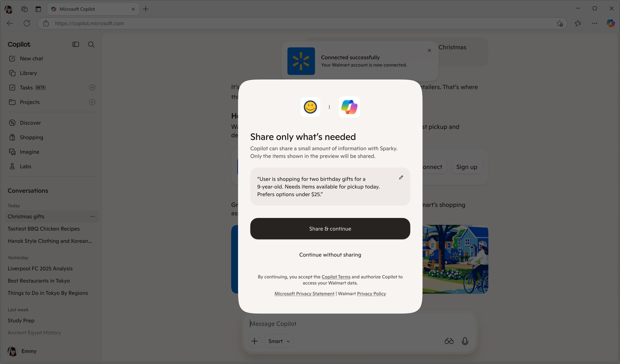Click browser profile avatar in title bar
Screen dimensions: 620x364
[x=9, y=9]
